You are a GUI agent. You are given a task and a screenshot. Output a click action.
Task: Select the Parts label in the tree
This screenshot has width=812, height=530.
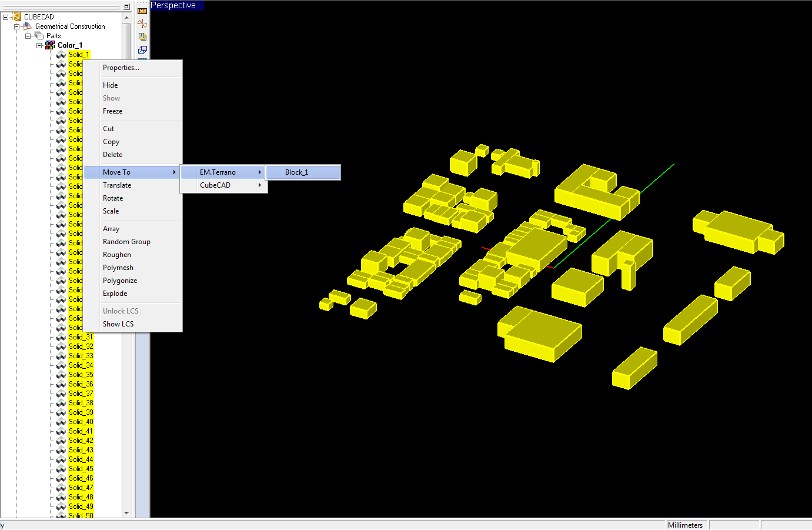click(54, 36)
